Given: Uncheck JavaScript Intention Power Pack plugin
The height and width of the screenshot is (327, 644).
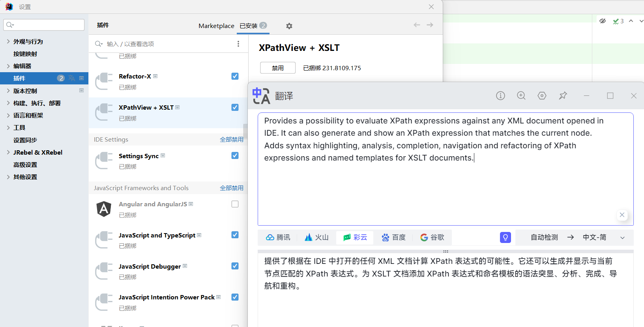Looking at the screenshot, I should coord(235,297).
